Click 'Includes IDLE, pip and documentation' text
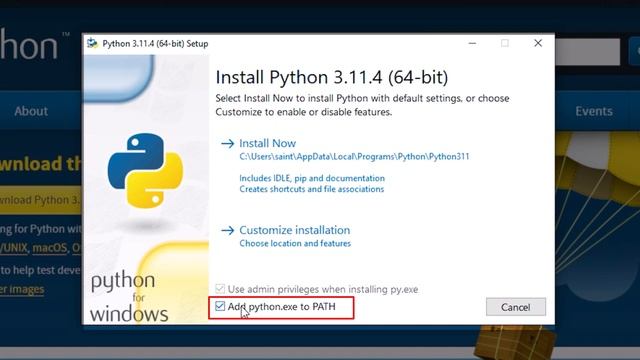The image size is (640, 360). click(312, 178)
